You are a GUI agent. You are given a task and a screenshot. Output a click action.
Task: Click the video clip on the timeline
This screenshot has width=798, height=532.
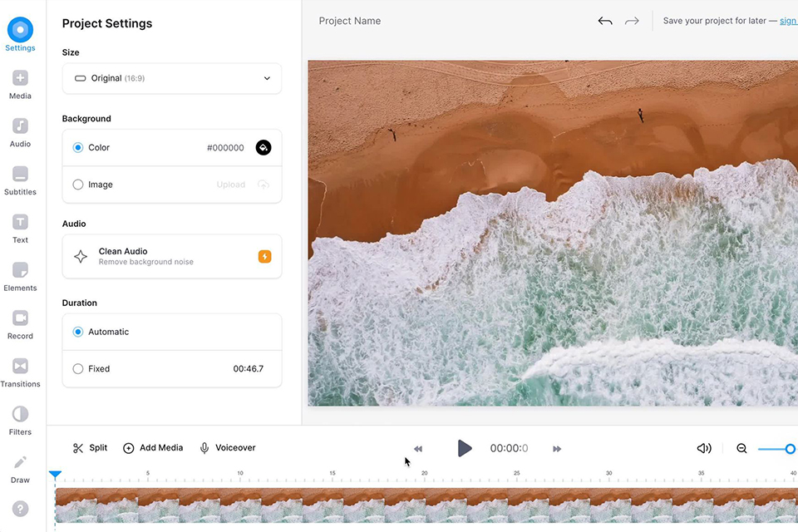(426, 505)
